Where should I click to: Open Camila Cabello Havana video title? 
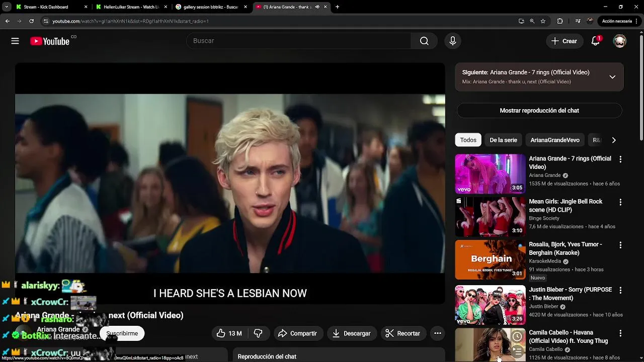point(569,336)
